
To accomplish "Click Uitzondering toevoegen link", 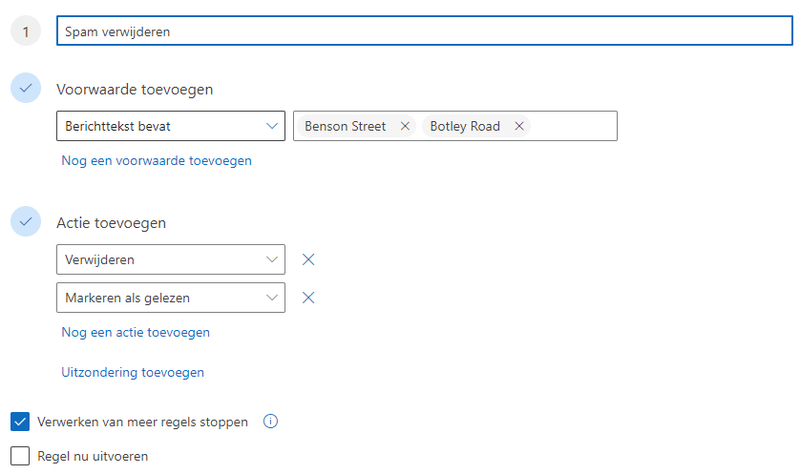I will coord(132,372).
